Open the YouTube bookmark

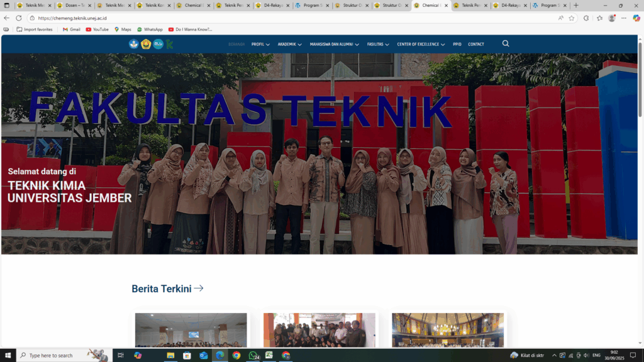coord(97,30)
